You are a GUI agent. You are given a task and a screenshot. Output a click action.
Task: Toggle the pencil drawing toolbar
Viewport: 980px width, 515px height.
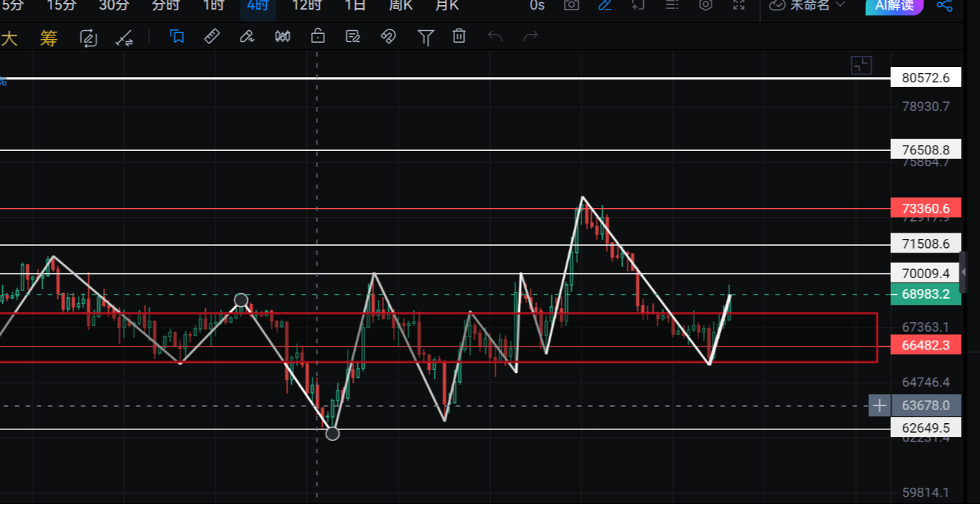604,5
